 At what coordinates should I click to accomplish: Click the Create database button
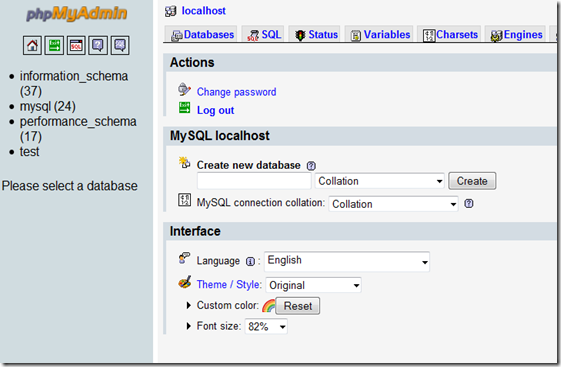point(472,181)
